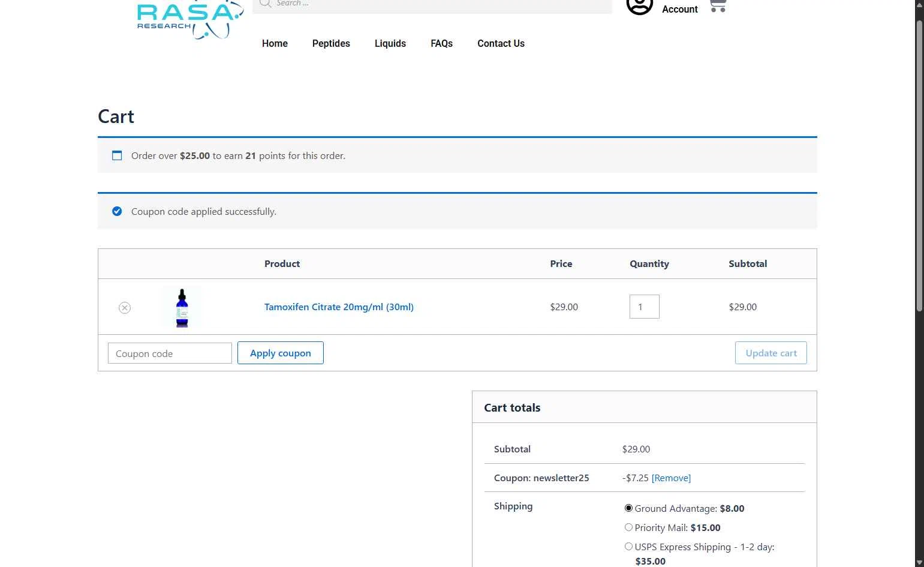Viewport: 924px width, 567px height.
Task: Click the Rasa Research logo
Action: (190, 19)
